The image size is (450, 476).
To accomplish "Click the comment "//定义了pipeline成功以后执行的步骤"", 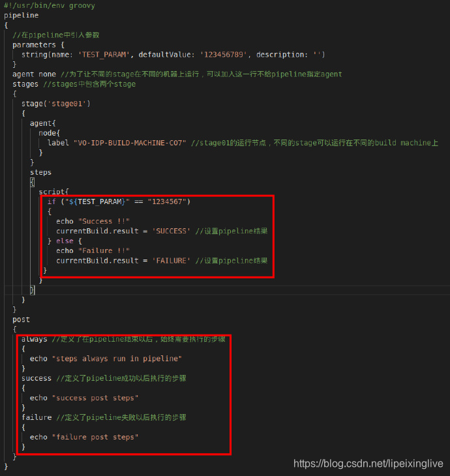I will [x=121, y=379].
